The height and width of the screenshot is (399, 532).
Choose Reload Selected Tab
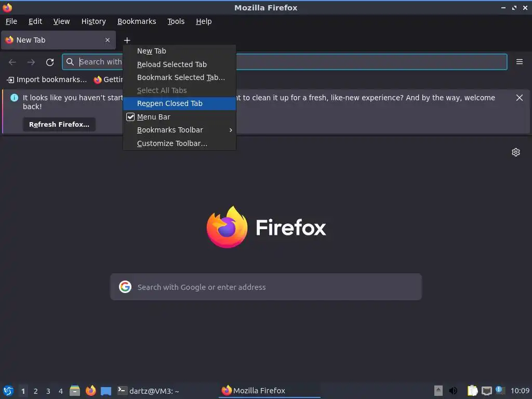[x=179, y=64]
